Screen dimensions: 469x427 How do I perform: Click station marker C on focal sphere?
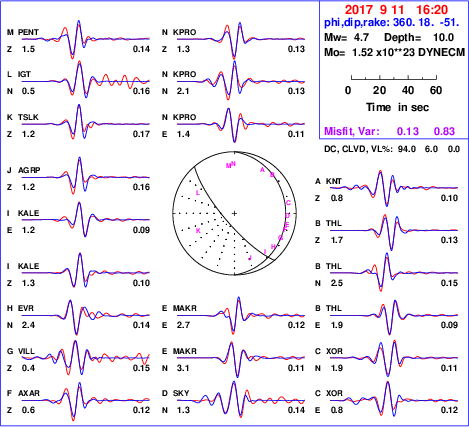[288, 203]
